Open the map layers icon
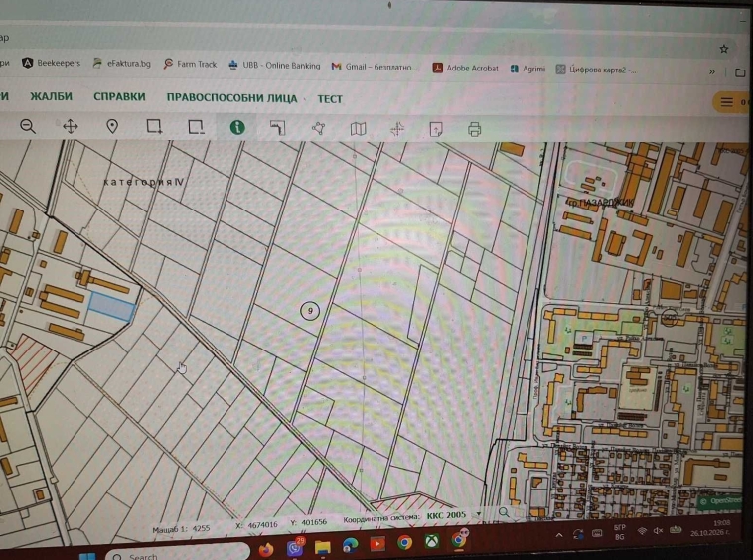The height and width of the screenshot is (560, 753). point(358,129)
